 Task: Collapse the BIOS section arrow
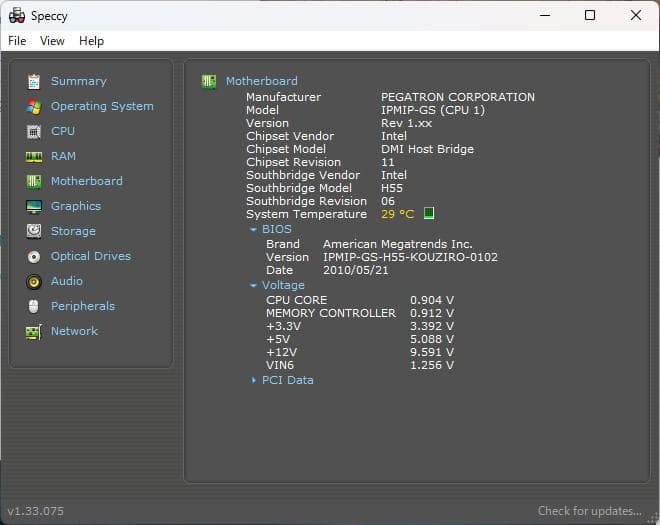tap(253, 229)
